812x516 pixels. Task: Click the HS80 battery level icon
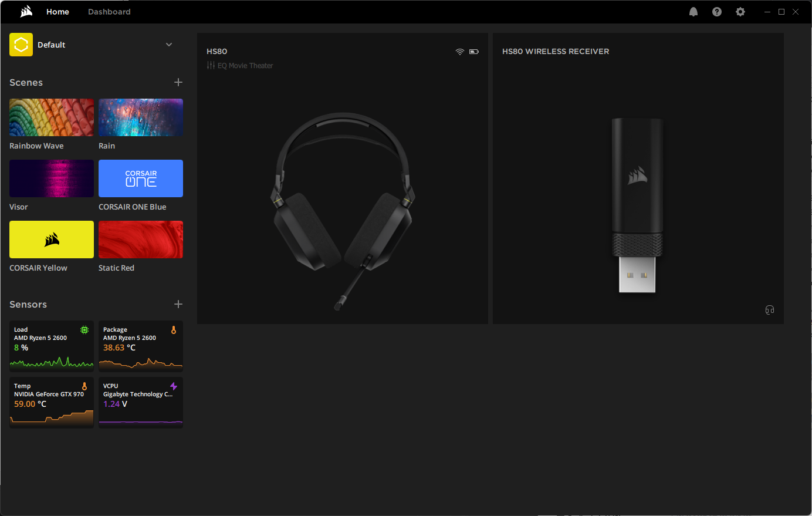(474, 52)
